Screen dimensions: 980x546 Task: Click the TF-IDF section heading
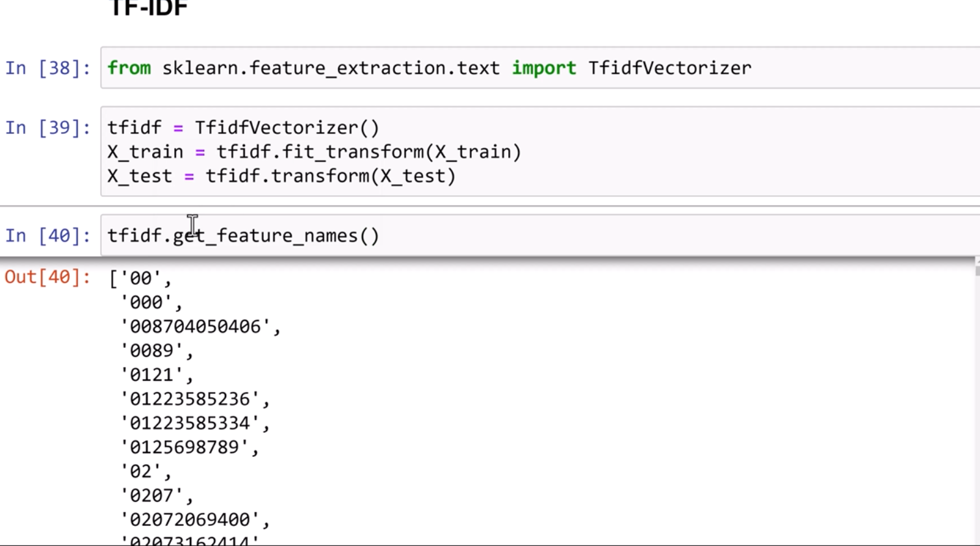(149, 9)
